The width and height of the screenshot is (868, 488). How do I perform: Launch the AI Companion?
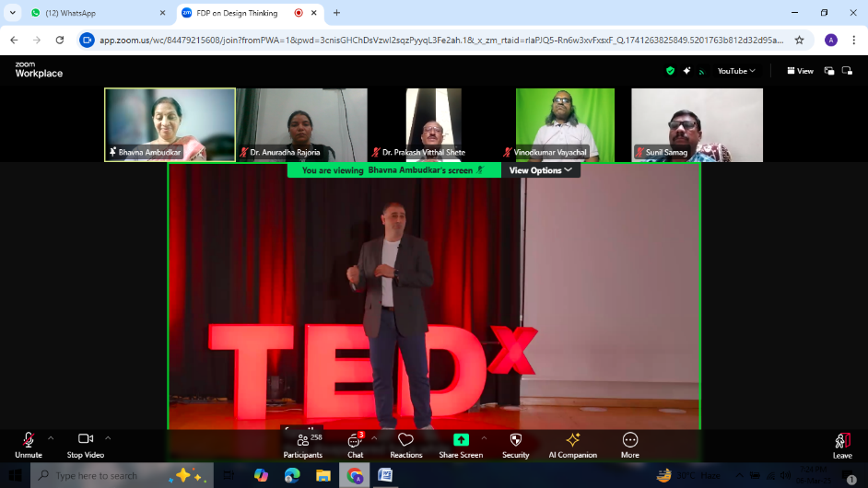click(x=572, y=444)
